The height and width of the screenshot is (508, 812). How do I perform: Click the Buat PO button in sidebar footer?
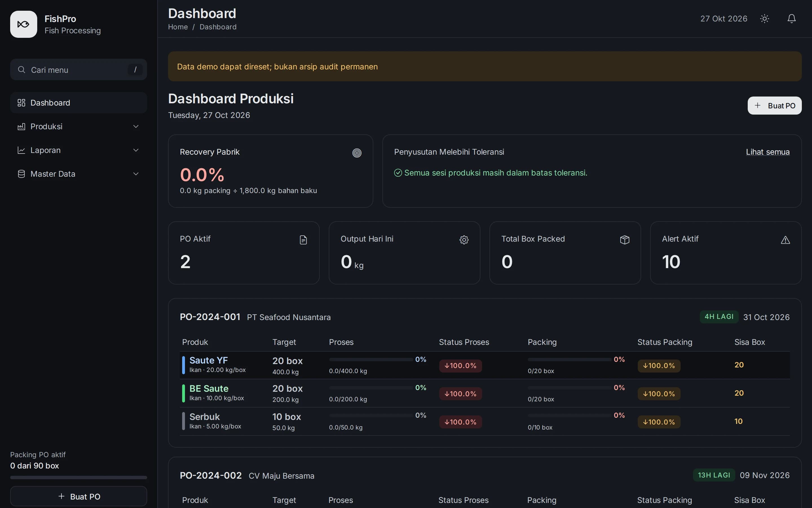click(x=78, y=496)
